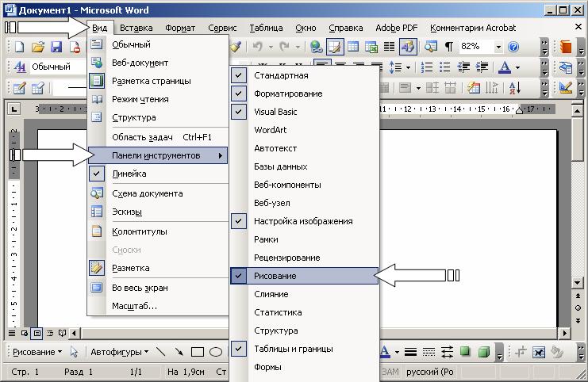588x382 pixels.
Task: Open the Обычный style combo box
Action: coord(58,67)
